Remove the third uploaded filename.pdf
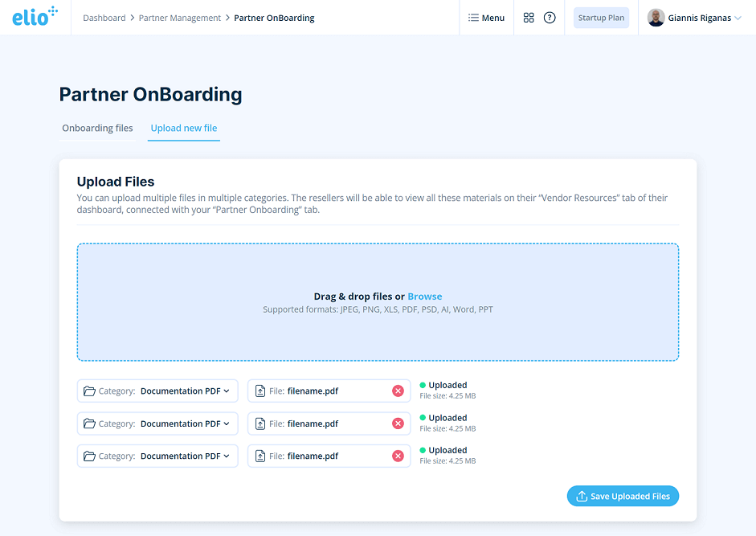The width and height of the screenshot is (756, 536). pos(398,456)
